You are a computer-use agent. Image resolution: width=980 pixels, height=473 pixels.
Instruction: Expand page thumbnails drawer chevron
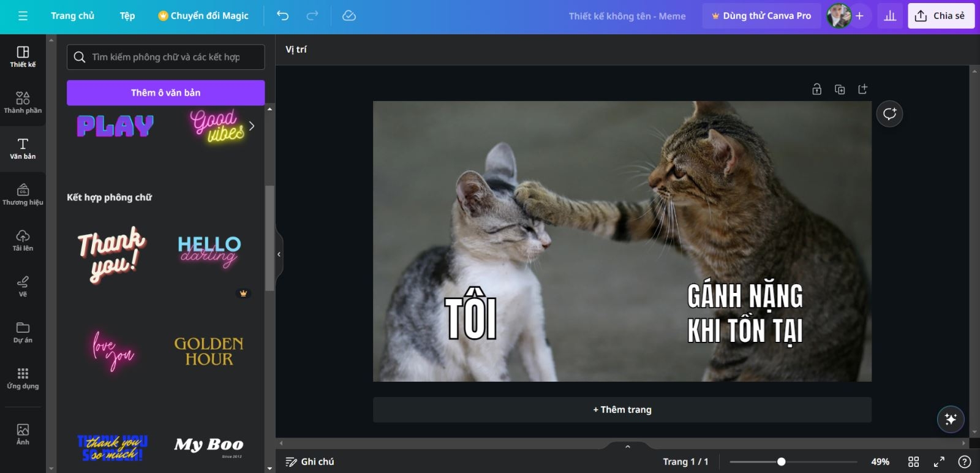click(x=627, y=447)
